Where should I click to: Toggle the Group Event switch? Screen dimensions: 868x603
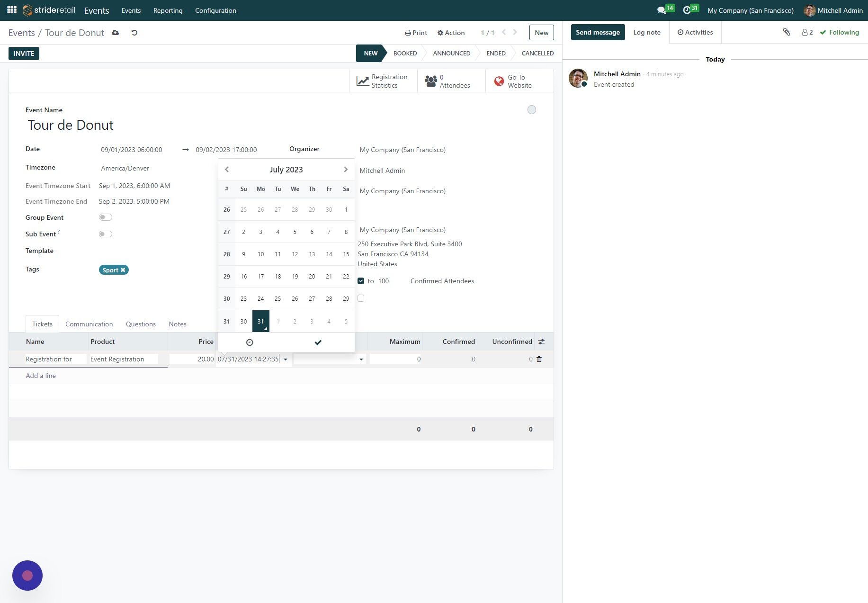105,217
